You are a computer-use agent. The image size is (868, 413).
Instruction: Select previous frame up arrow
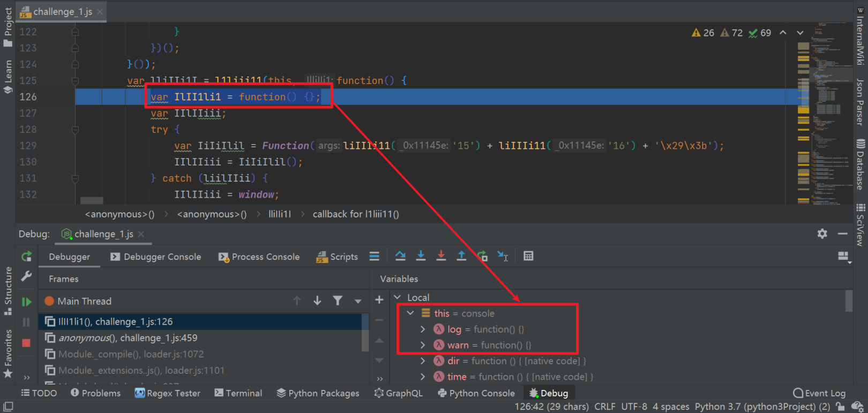tap(297, 301)
